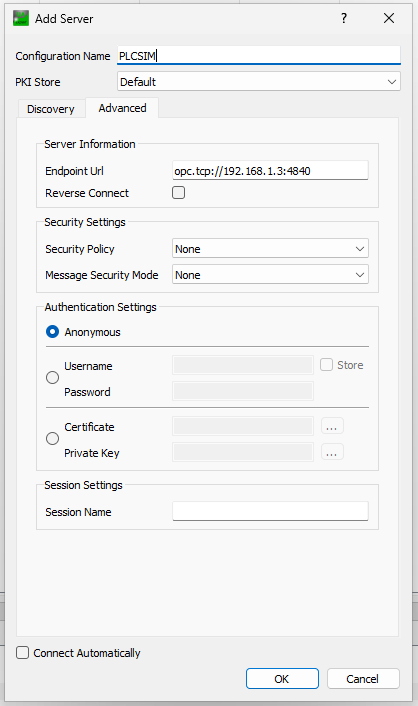Switch to the Discovery tab
The height and width of the screenshot is (706, 418).
[x=51, y=109]
